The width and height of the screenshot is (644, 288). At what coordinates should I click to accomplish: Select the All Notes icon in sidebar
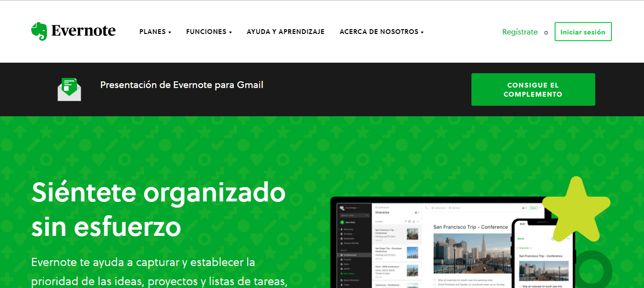pos(342,234)
